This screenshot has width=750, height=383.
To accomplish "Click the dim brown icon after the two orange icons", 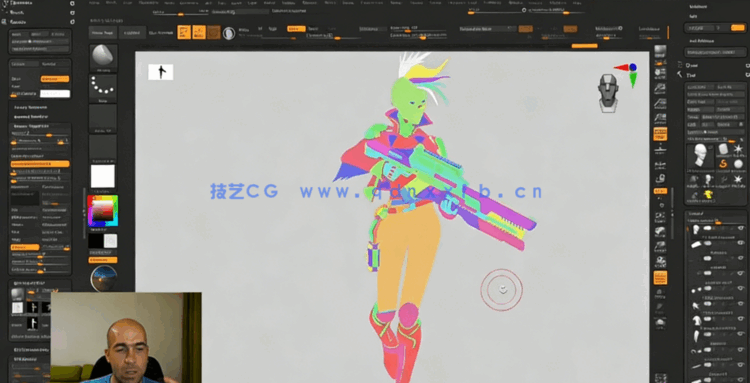I will (x=214, y=32).
